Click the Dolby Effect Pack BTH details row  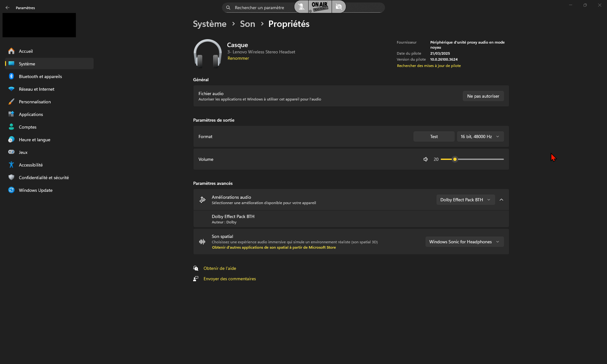[351, 219]
